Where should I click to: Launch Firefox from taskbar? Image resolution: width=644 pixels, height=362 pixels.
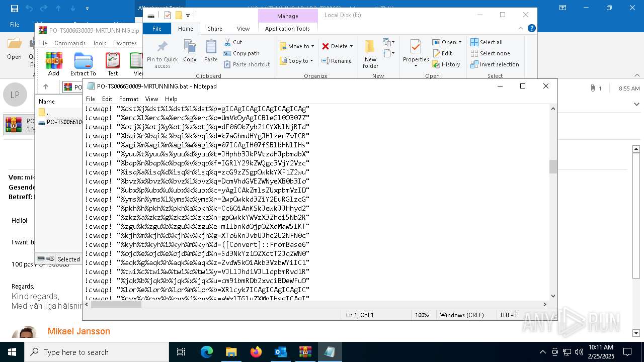point(256,352)
